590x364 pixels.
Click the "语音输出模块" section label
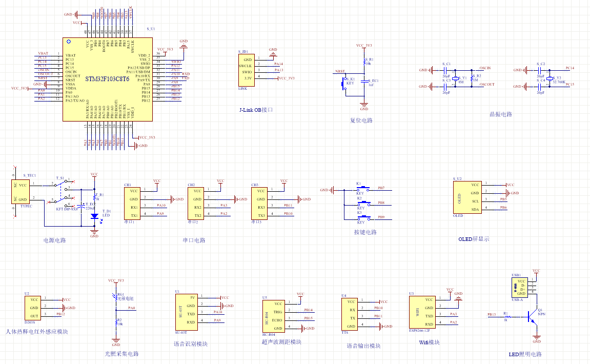click(363, 346)
